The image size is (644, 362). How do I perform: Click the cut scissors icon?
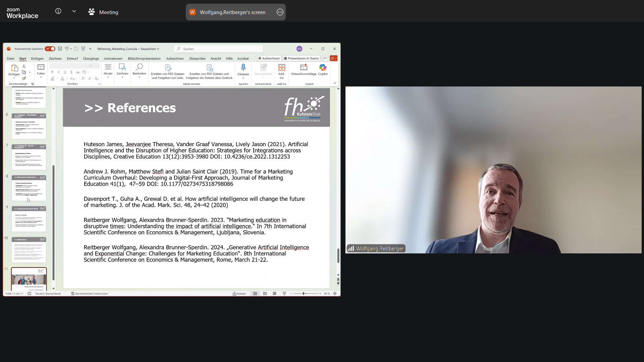24,66
